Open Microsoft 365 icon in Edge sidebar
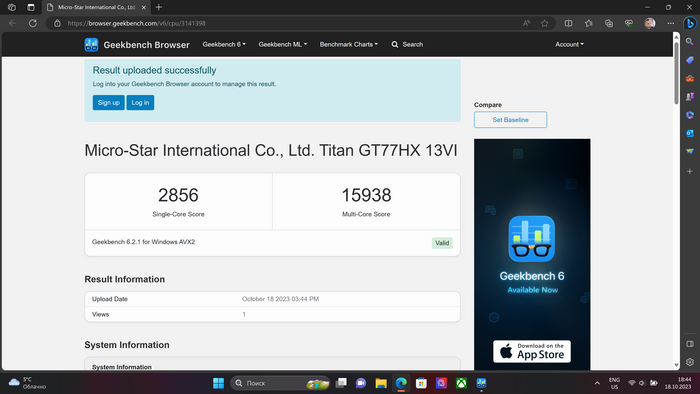 point(690,115)
